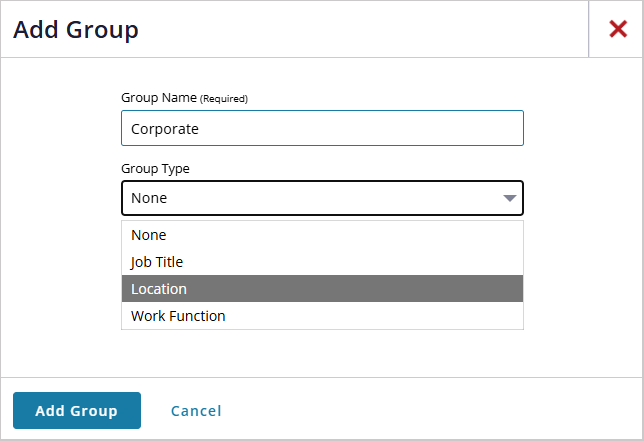Screen dimensions: 644x441
Task: Open the Group Type combo box
Action: 322,198
